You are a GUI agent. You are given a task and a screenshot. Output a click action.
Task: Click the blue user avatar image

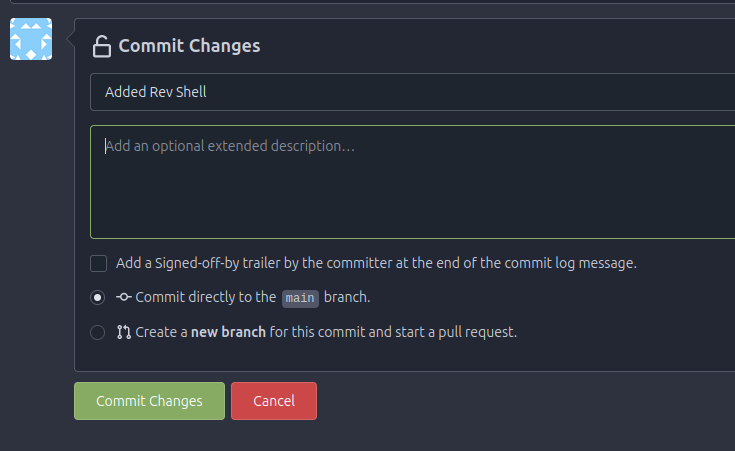click(31, 39)
